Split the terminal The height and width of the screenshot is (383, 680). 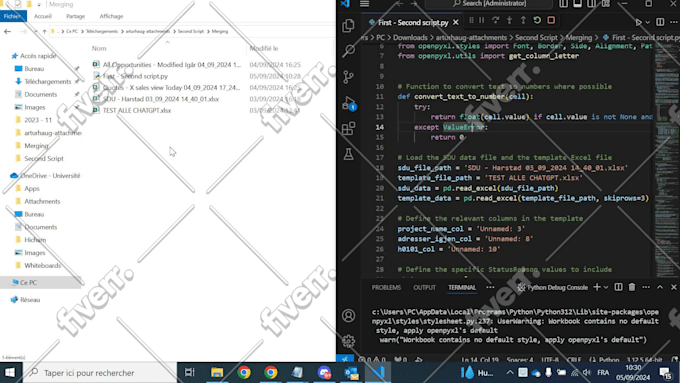(618, 287)
